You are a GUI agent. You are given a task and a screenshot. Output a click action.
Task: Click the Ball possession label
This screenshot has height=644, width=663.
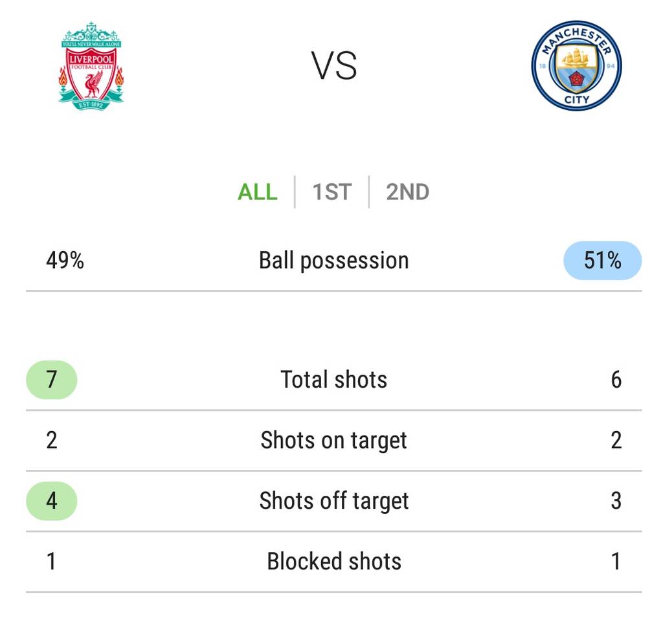click(x=334, y=260)
